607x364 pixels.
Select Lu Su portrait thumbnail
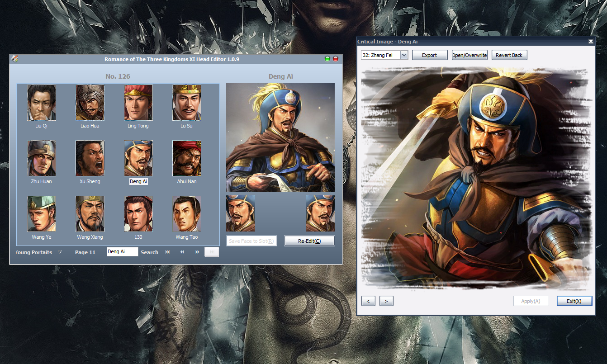tap(186, 103)
